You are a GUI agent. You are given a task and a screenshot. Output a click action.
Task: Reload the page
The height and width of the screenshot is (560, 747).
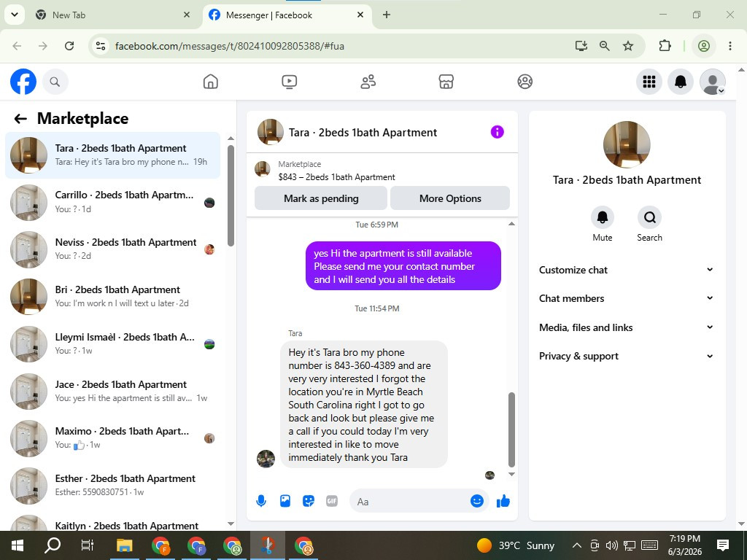click(x=69, y=46)
